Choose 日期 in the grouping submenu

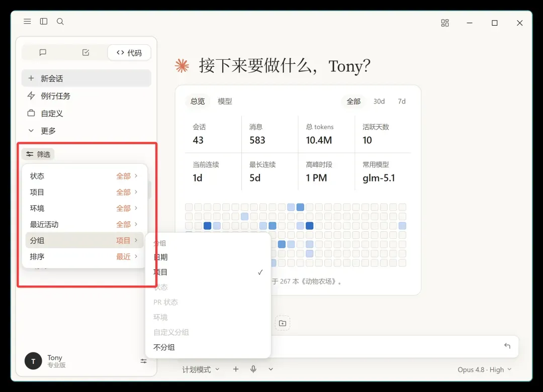pos(208,257)
